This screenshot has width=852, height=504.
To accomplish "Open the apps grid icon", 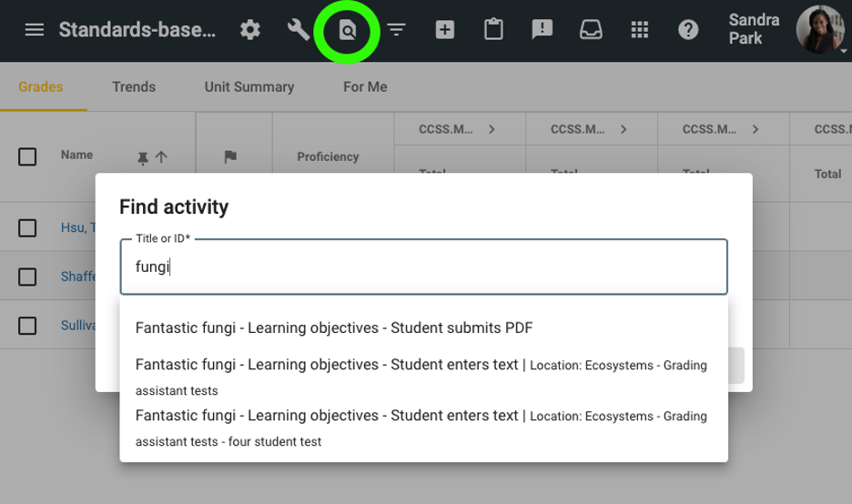I will (x=640, y=29).
